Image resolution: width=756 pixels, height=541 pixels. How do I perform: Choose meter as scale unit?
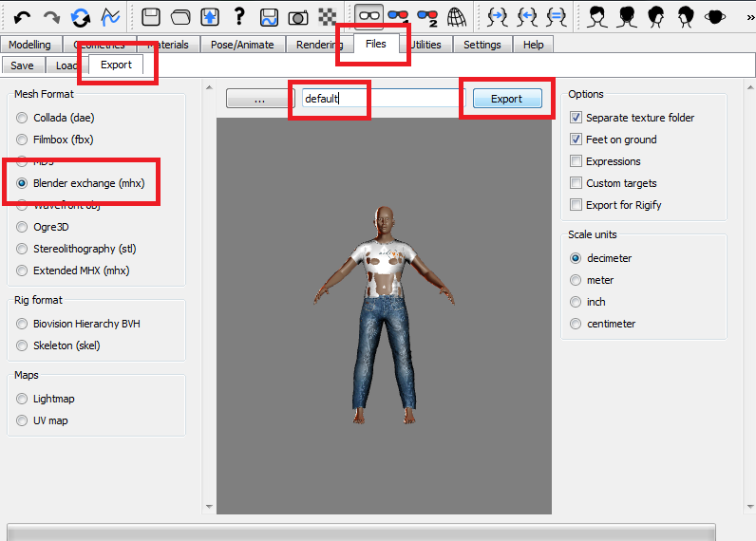tap(575, 280)
